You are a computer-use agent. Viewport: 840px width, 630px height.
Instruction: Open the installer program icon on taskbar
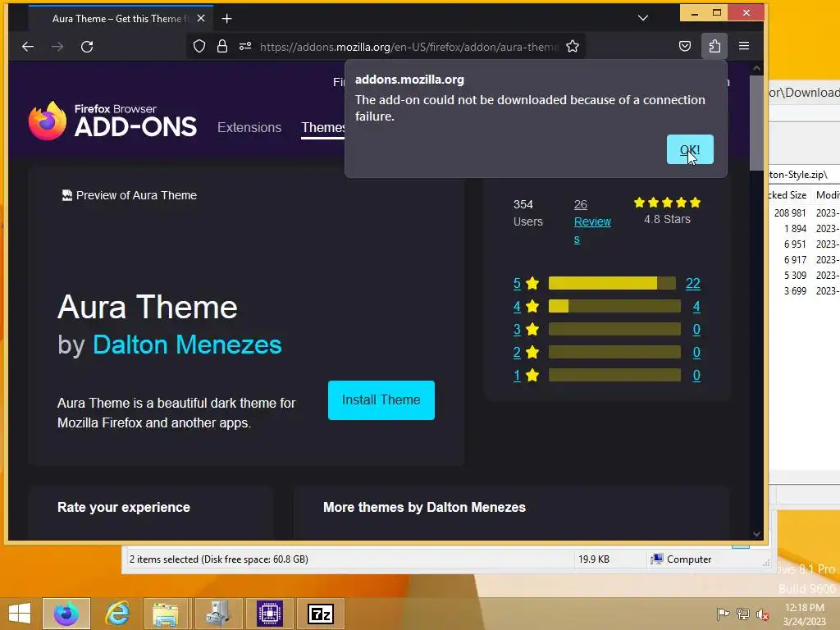click(x=217, y=614)
